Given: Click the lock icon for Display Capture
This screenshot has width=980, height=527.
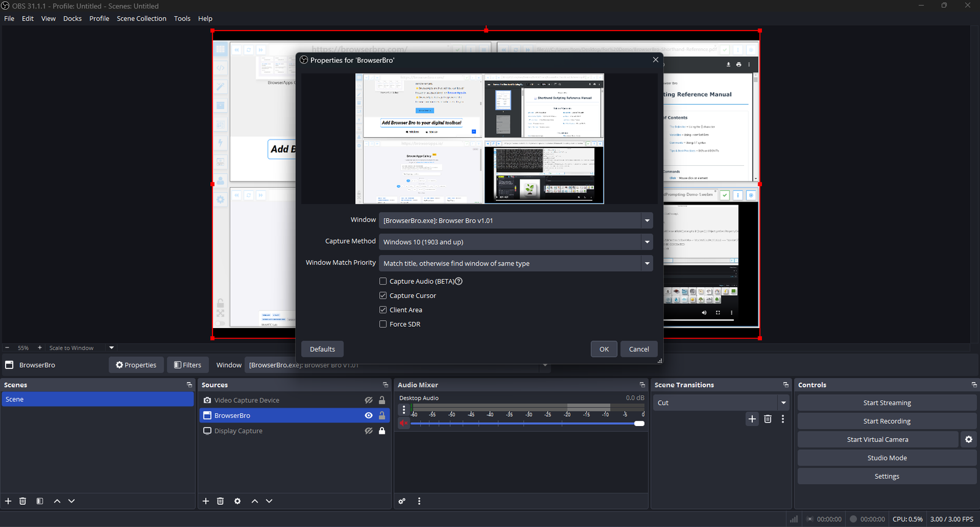Looking at the screenshot, I should click(x=382, y=431).
